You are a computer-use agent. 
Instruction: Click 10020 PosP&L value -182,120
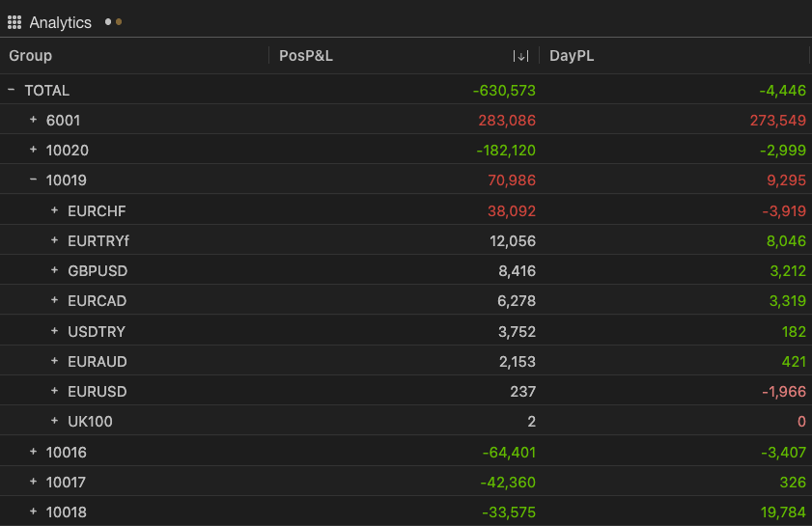coord(505,151)
